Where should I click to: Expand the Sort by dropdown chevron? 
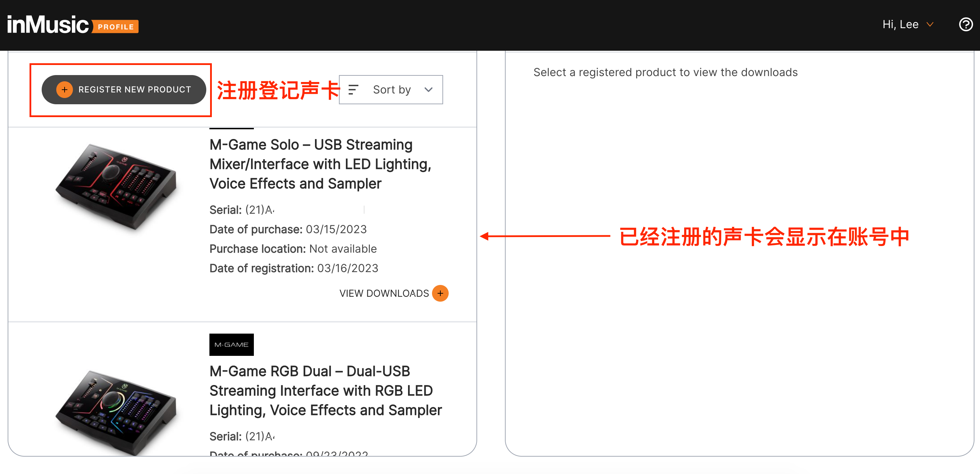click(x=429, y=90)
